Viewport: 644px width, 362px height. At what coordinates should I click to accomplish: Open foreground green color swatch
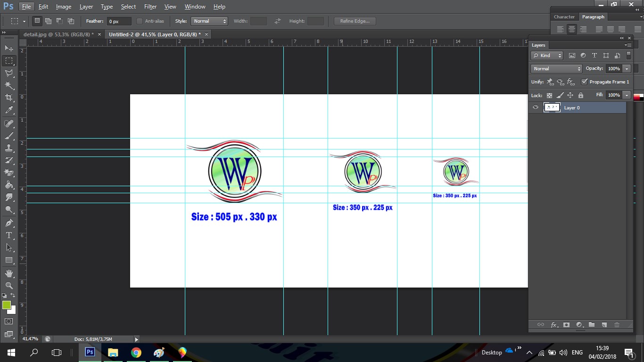pos(6,305)
